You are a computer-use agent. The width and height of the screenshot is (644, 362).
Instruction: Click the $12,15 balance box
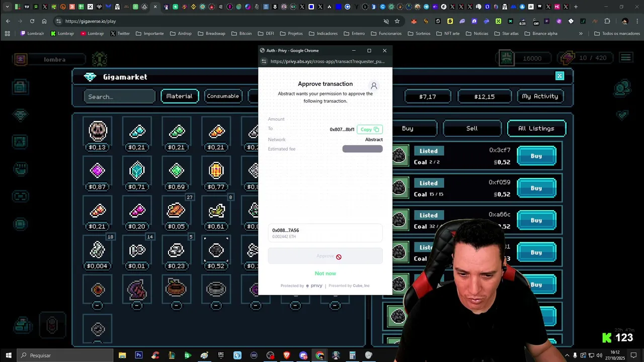click(x=485, y=96)
